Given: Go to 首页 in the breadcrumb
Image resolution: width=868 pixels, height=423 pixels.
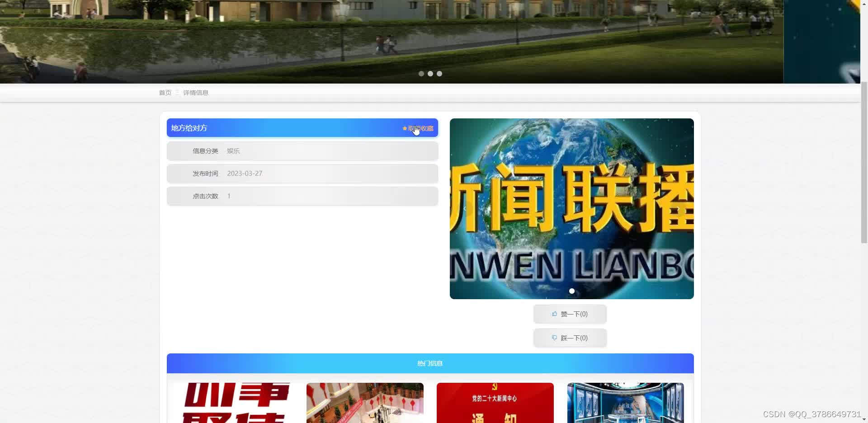Looking at the screenshot, I should click(x=165, y=93).
